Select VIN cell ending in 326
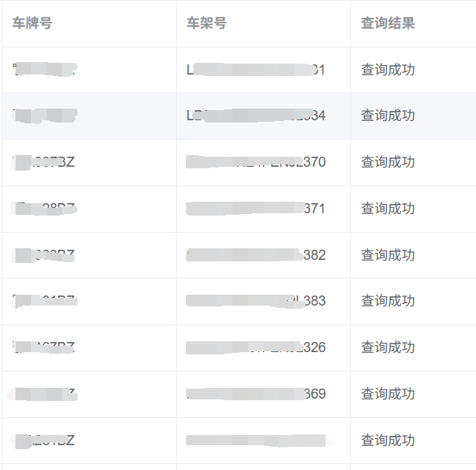 [x=256, y=347]
